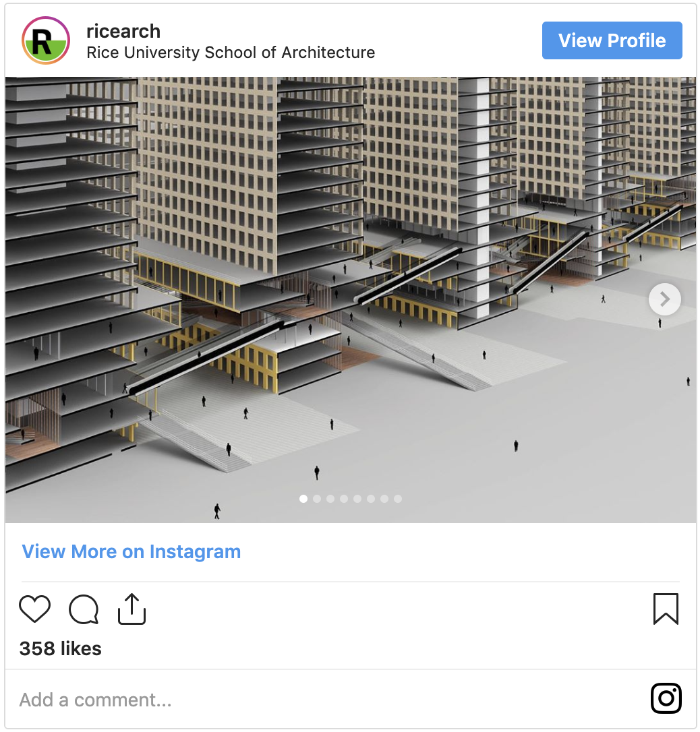Jump to the second carousel dot
The image size is (700, 732).
pyautogui.click(x=316, y=499)
